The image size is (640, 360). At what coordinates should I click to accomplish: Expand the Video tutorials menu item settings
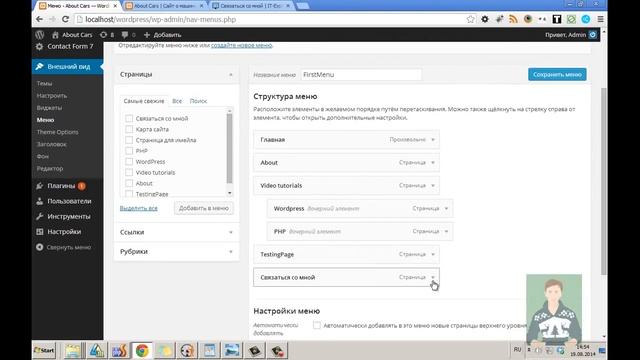click(433, 185)
